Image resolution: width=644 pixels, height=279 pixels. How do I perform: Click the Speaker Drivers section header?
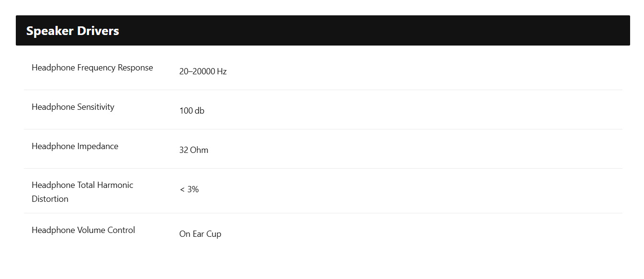click(323, 31)
